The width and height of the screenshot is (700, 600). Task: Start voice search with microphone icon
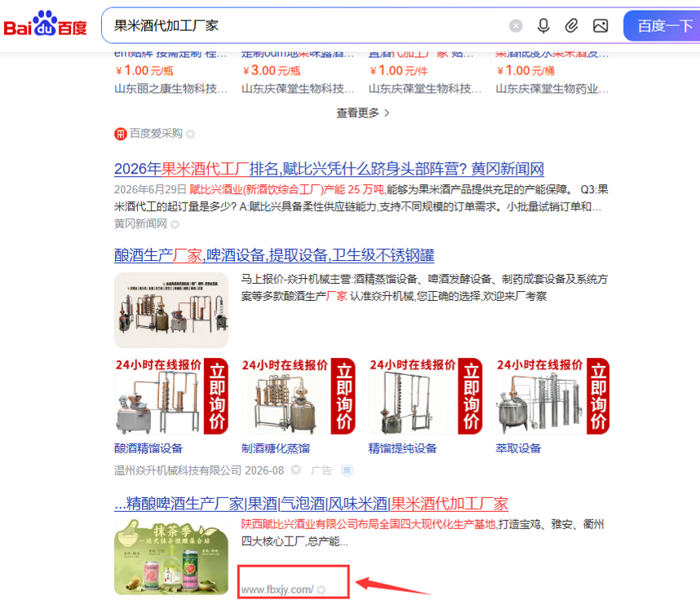click(543, 26)
